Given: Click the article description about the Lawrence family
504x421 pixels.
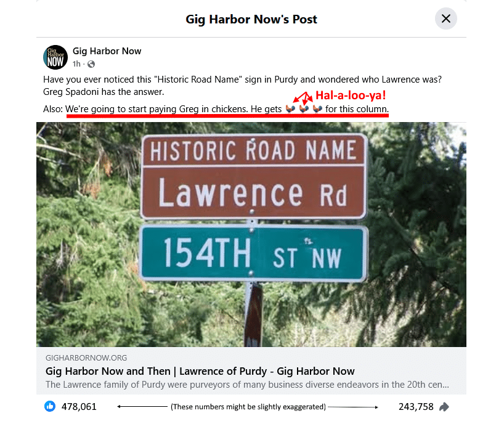Looking at the screenshot, I should (x=247, y=385).
